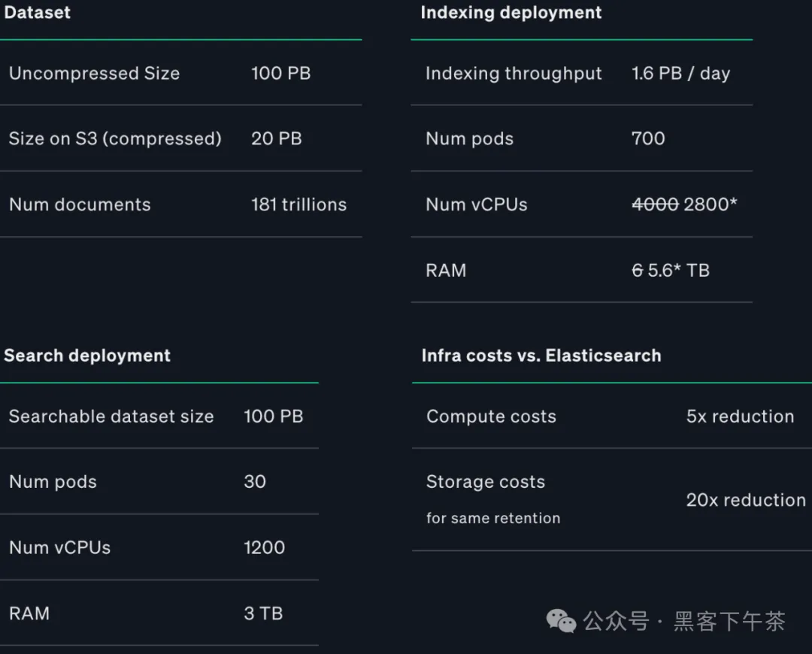812x654 pixels.
Task: Click the Dataset section heading
Action: pyautogui.click(x=38, y=12)
